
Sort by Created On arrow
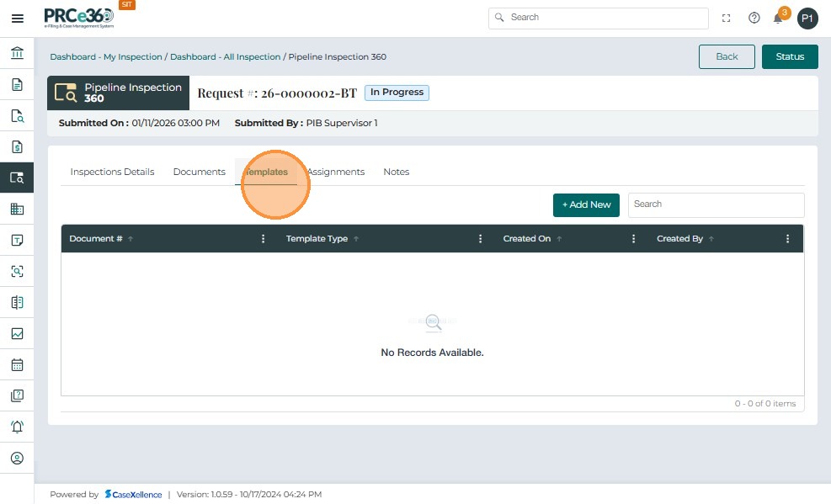coord(559,239)
